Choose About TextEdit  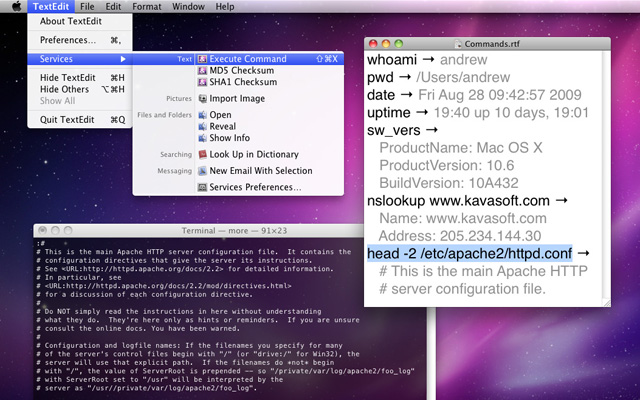[70, 21]
